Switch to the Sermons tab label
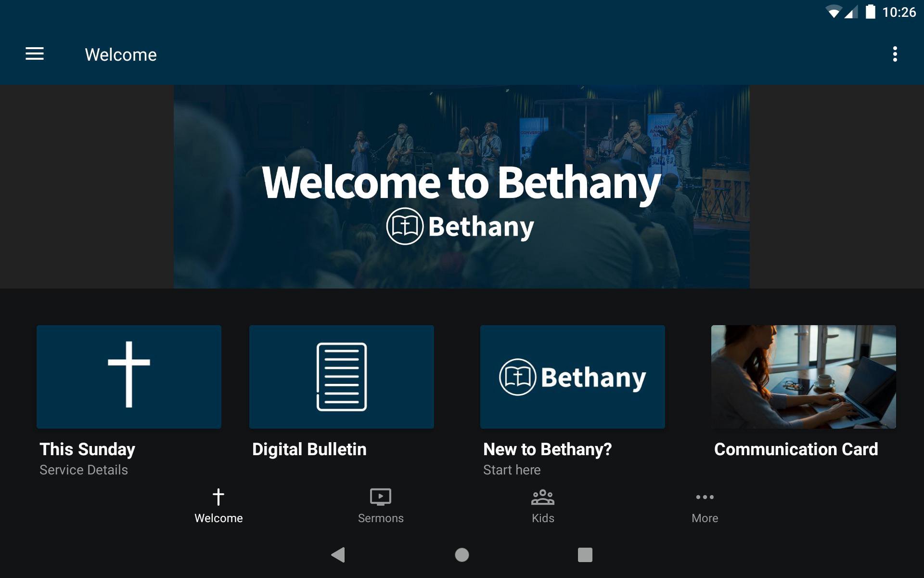 381,518
